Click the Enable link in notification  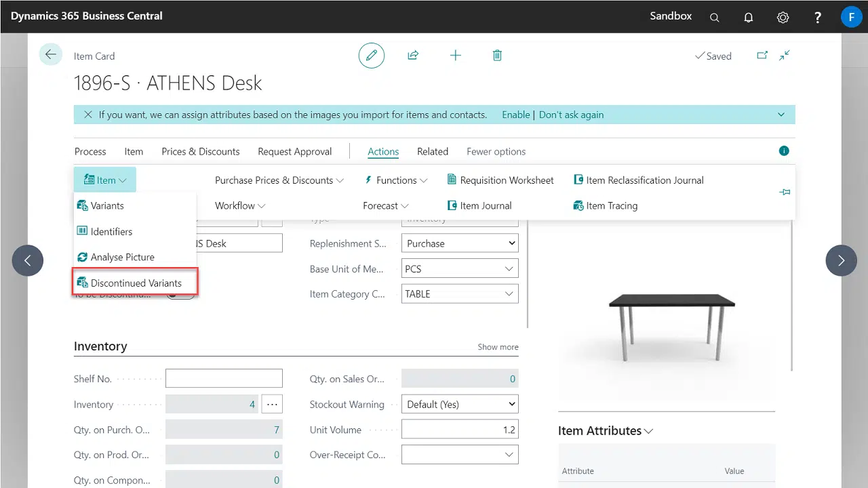click(515, 115)
